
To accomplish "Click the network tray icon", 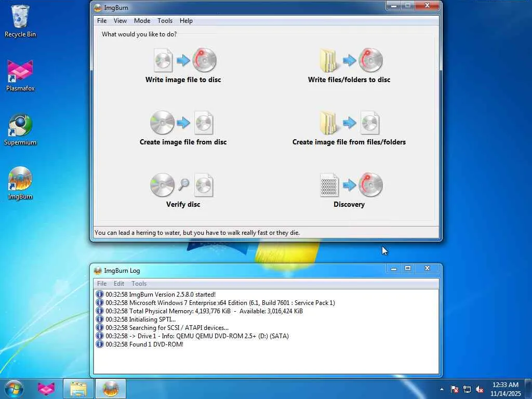I will [x=467, y=389].
